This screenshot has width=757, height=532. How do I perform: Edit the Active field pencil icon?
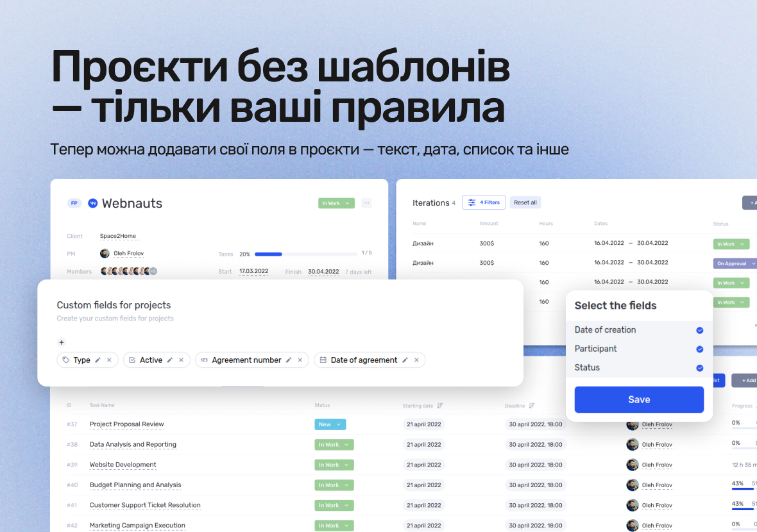point(170,360)
